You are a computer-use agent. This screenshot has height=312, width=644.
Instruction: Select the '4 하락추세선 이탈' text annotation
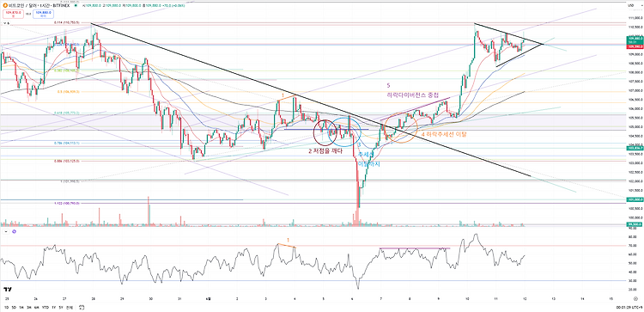(445, 134)
